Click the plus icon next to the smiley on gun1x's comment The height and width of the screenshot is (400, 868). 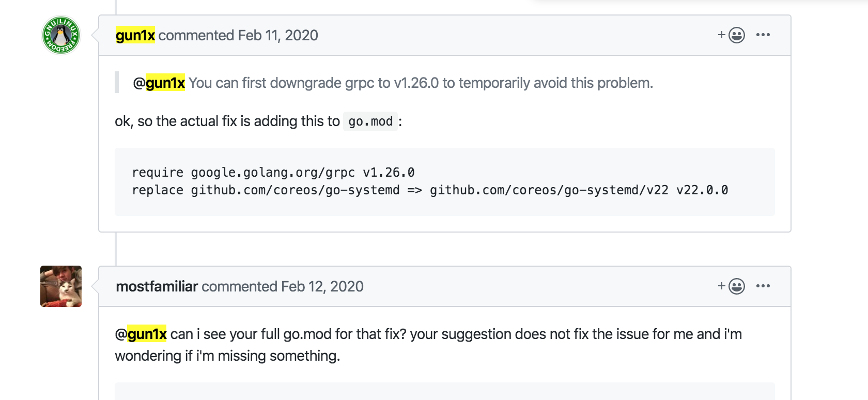click(721, 35)
